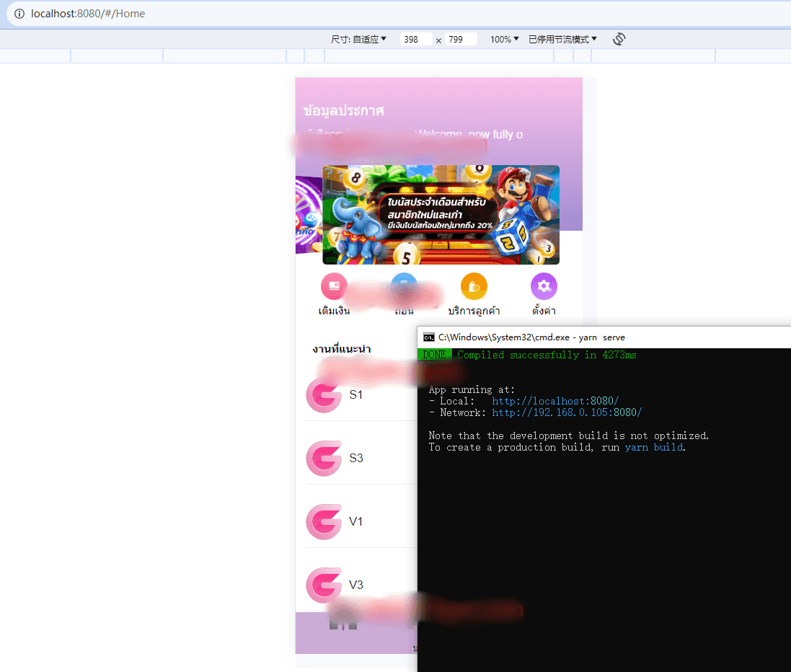Open the purple settings gear icon

coord(544,286)
